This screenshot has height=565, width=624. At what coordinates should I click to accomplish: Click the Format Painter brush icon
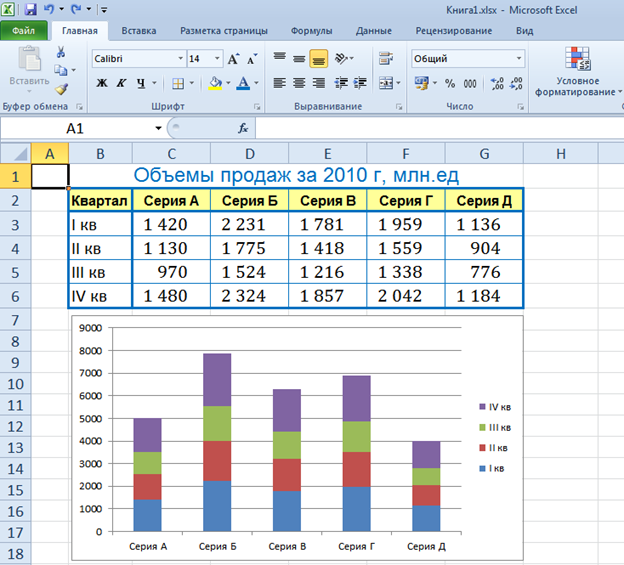click(x=61, y=88)
